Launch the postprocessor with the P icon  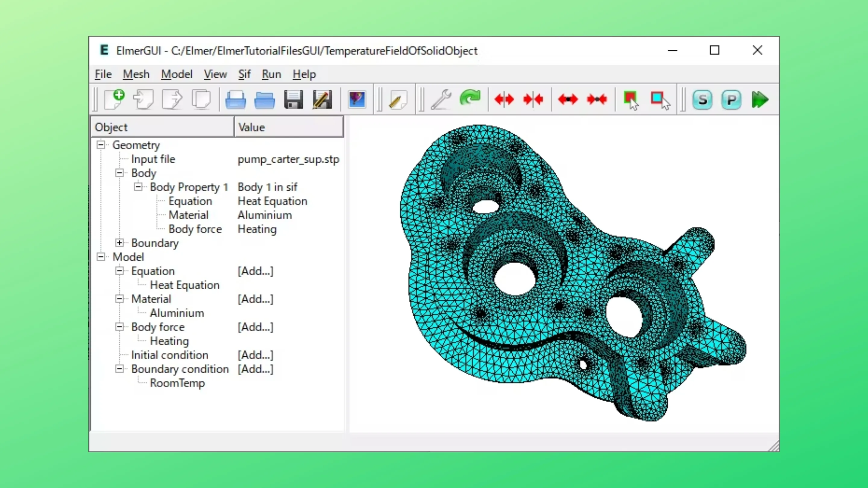click(x=731, y=100)
